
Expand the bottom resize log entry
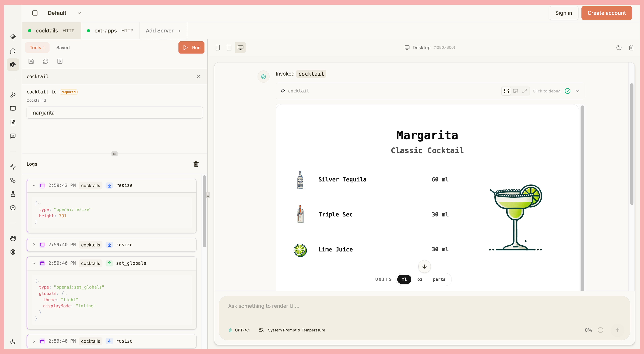[34, 341]
